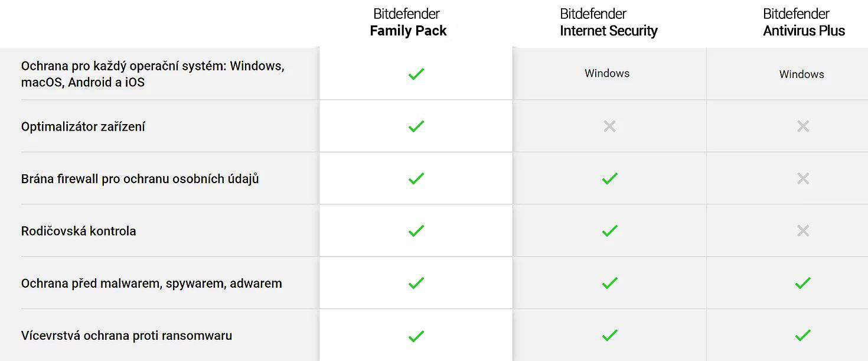This screenshot has height=361, width=868.
Task: Click Antivirus Plus checkmark for malware protection
Action: coord(803,283)
